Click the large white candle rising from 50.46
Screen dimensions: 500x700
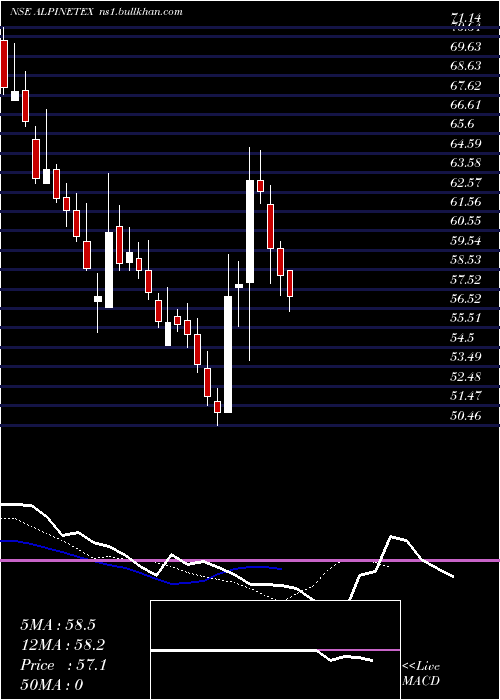[x=228, y=354]
